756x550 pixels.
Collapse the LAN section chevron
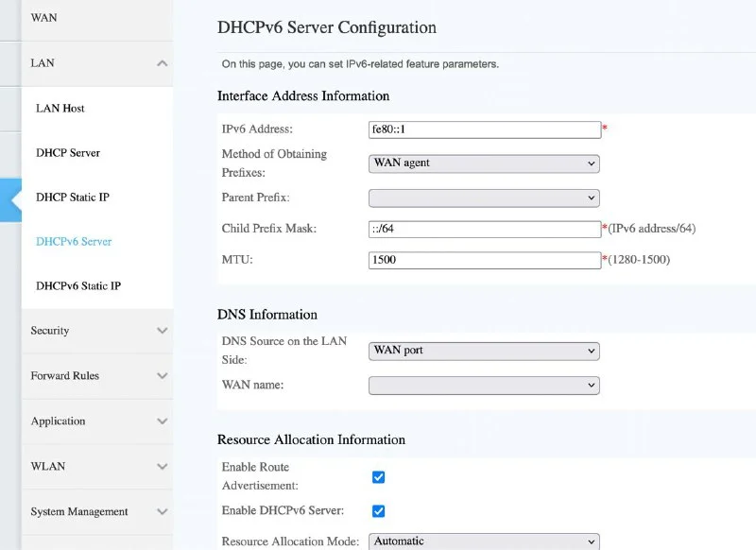[162, 63]
